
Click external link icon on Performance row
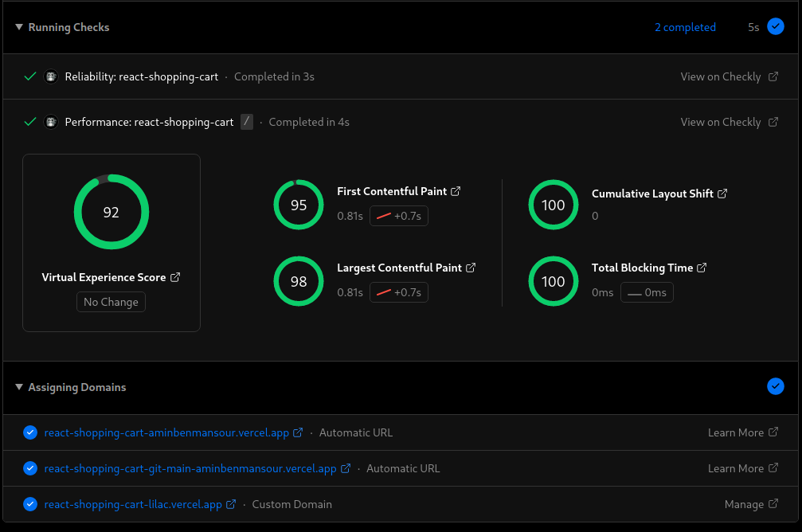pos(773,122)
